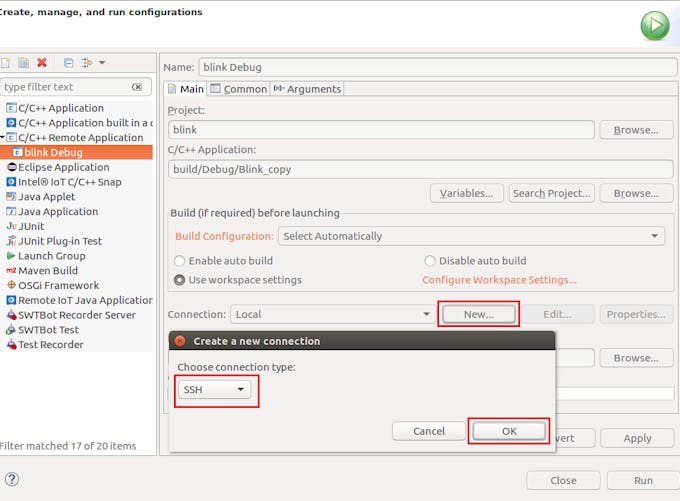680x501 pixels.
Task: Open the Build Configuration dropdown
Action: click(x=471, y=236)
